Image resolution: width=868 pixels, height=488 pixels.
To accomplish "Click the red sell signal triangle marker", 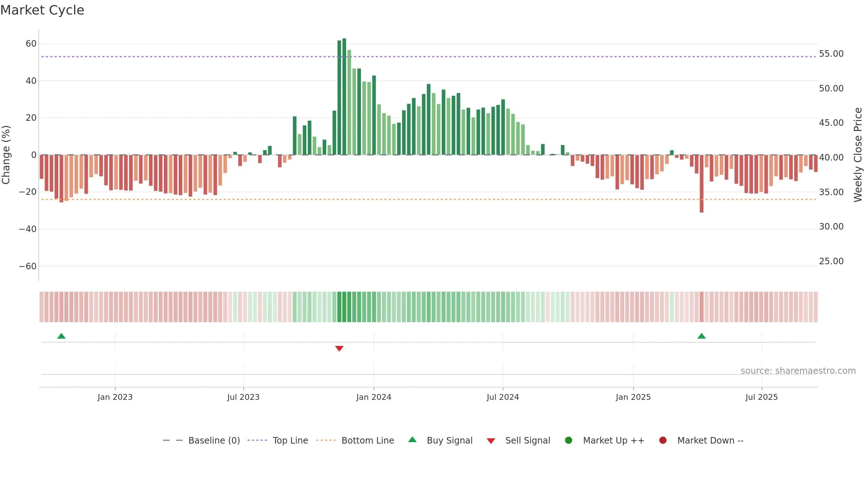I will click(x=339, y=348).
